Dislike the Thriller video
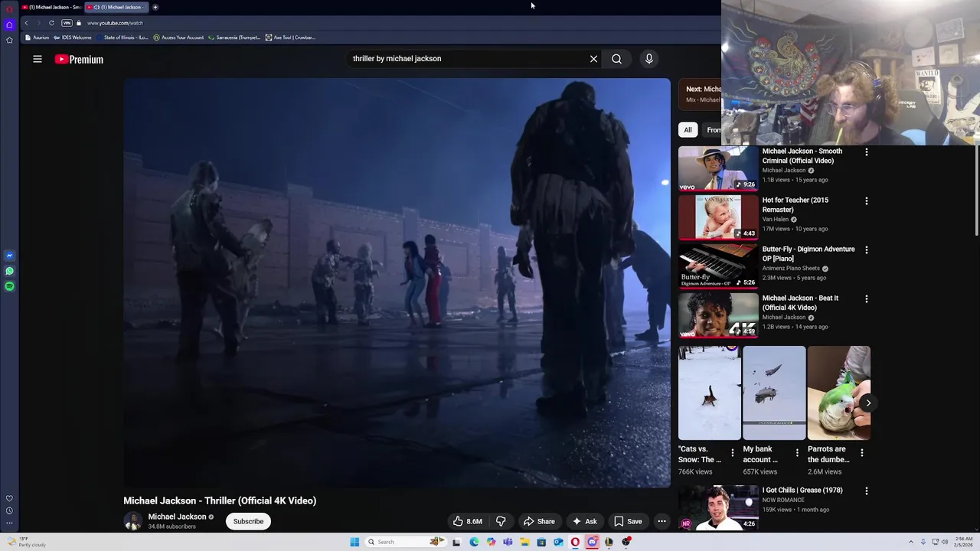The width and height of the screenshot is (980, 551). coord(501,521)
